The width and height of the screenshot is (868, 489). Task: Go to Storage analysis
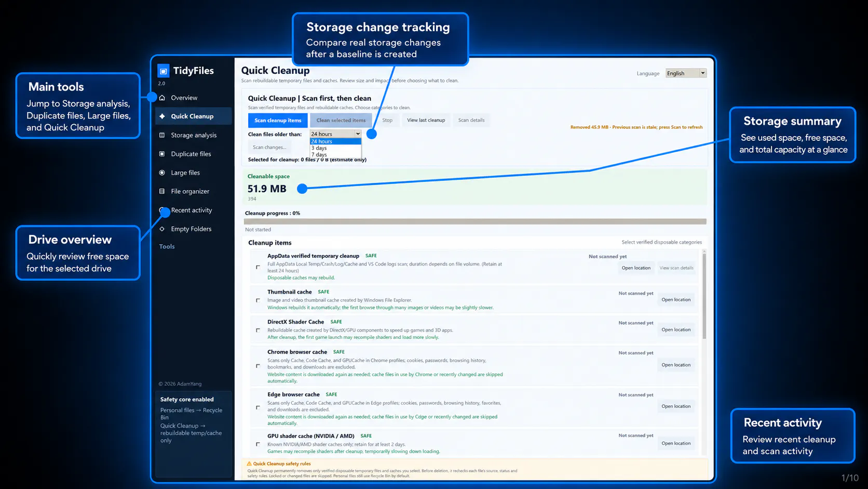(x=193, y=135)
